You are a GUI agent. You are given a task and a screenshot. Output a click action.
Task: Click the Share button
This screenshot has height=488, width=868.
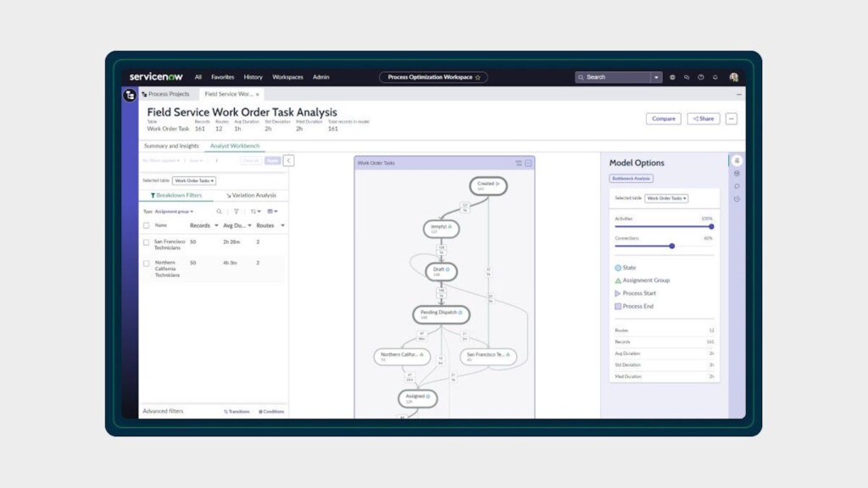coord(704,119)
